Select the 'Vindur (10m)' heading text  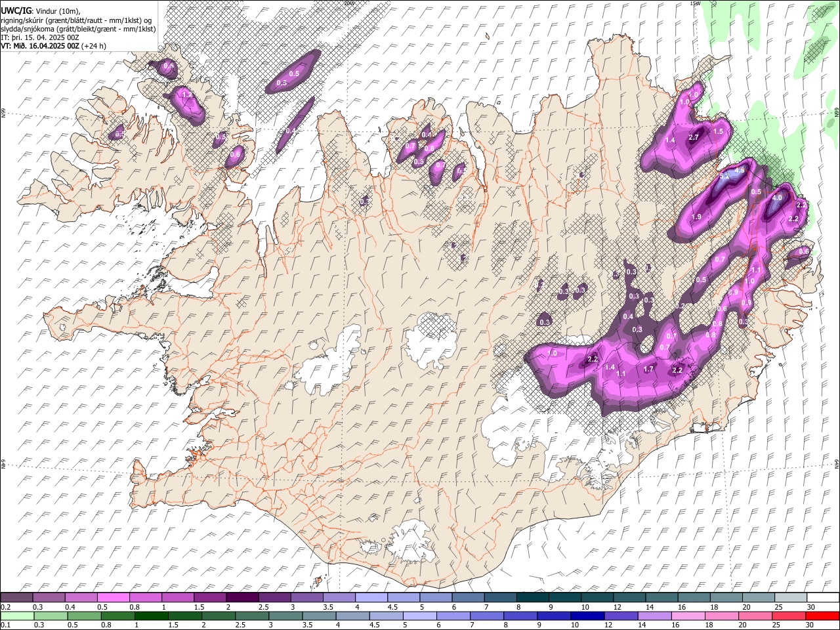click(x=56, y=10)
